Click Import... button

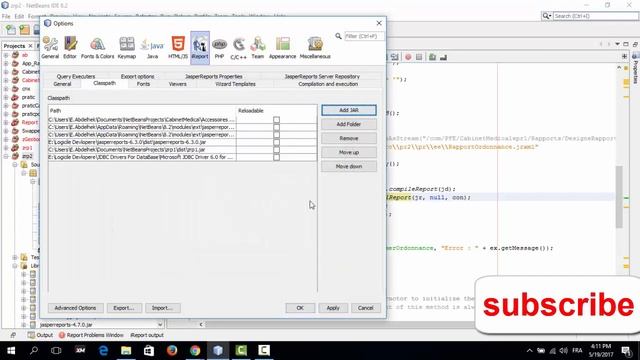162,308
